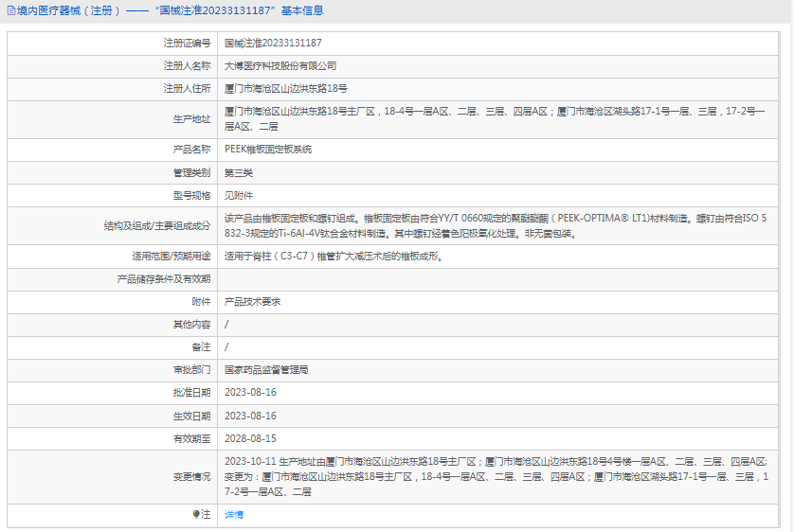Click product name PEEK椎板固定板系统

point(268,150)
